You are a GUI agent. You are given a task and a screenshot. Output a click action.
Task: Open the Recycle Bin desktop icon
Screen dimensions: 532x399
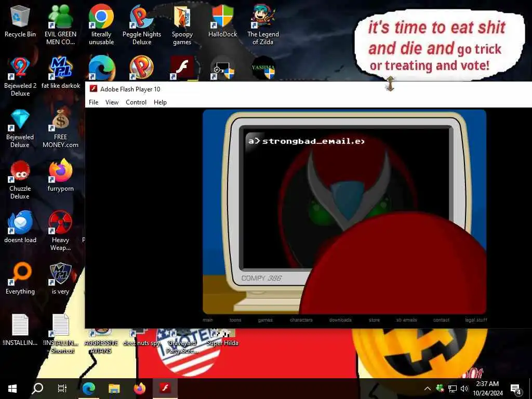20,21
